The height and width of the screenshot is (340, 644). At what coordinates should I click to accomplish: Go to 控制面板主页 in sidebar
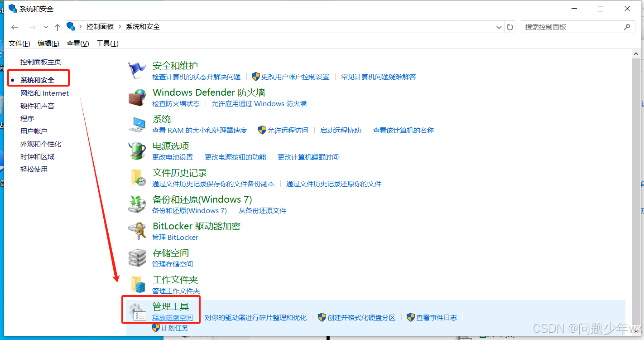[x=41, y=62]
